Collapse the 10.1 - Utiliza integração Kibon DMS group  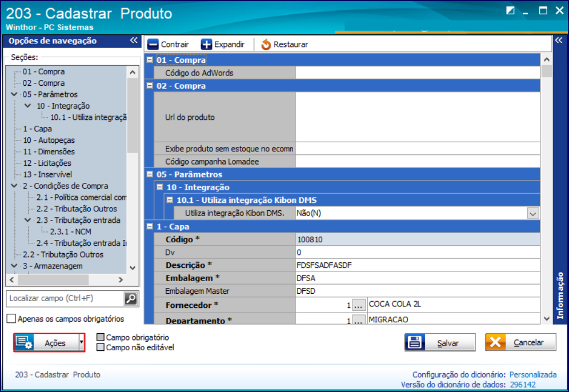click(x=170, y=200)
